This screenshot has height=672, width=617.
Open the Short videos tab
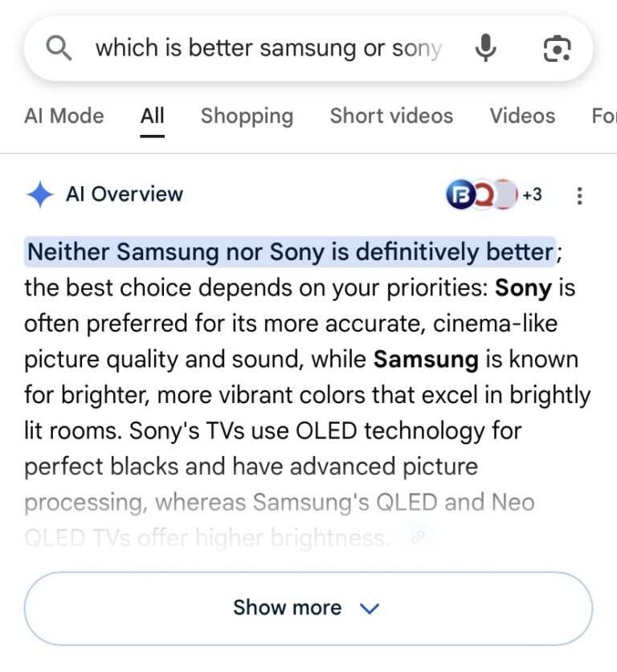pos(391,116)
